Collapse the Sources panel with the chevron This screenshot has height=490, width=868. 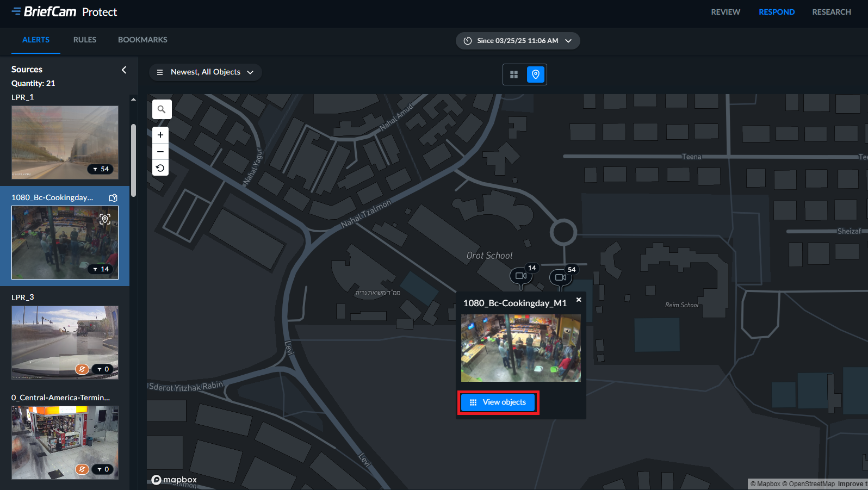click(x=124, y=70)
